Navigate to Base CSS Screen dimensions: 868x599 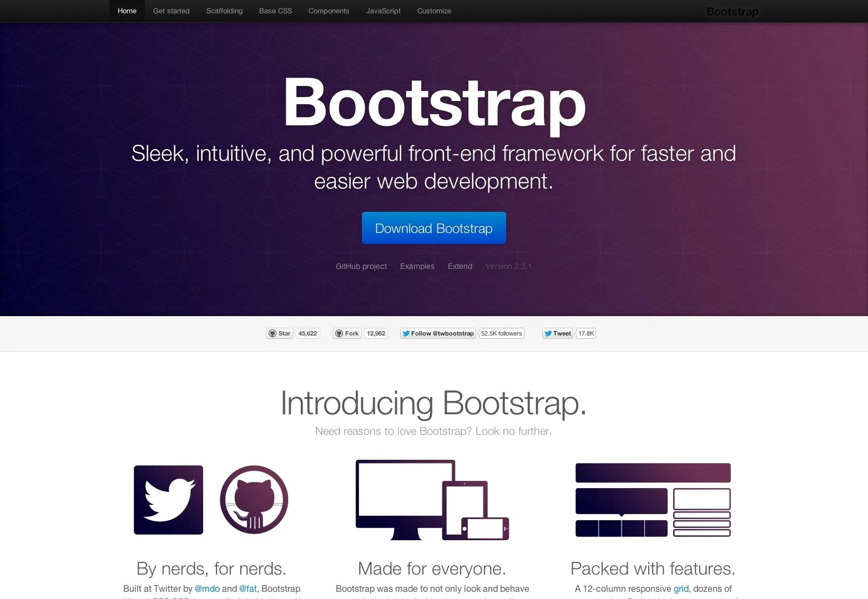[275, 11]
